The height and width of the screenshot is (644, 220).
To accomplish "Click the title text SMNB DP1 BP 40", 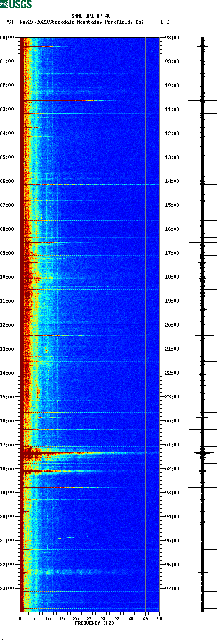I will click(x=91, y=16).
